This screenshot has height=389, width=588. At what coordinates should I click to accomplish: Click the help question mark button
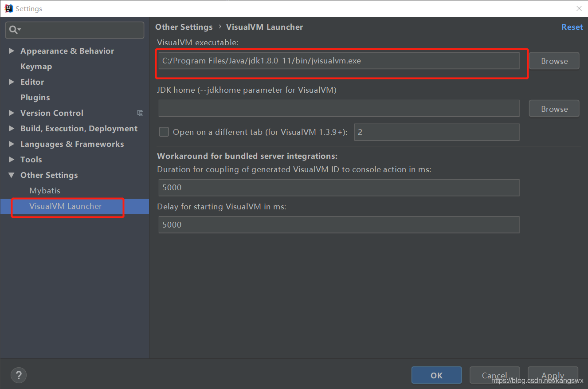pos(19,375)
